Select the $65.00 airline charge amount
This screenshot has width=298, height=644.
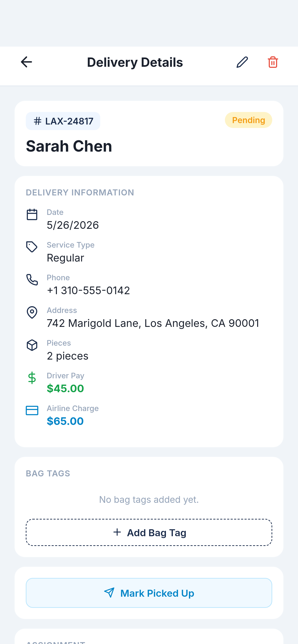[65, 421]
